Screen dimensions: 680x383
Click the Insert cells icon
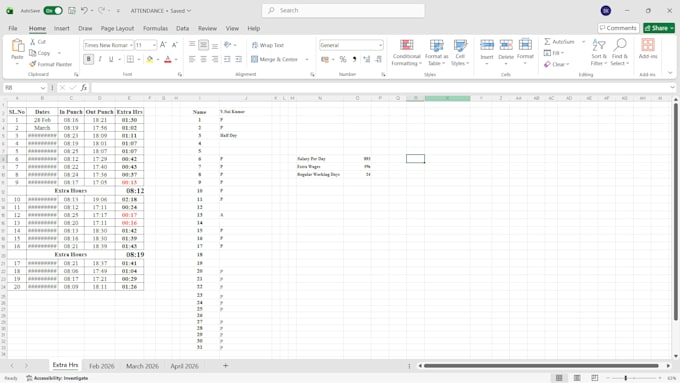[487, 45]
